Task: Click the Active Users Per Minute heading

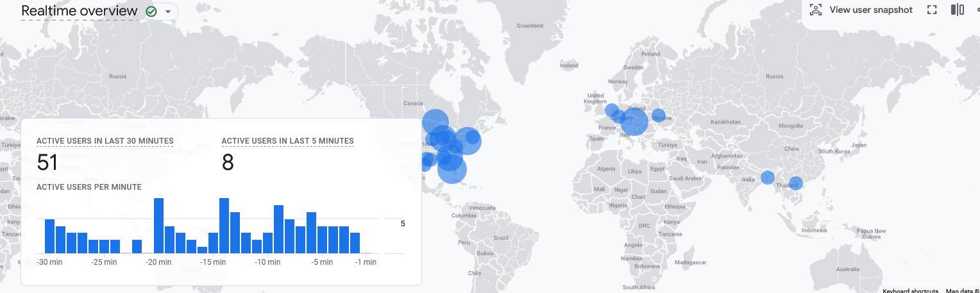Action: (x=89, y=187)
